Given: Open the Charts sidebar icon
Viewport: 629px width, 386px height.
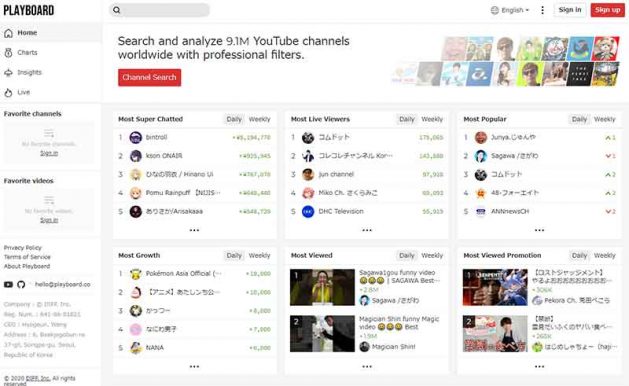Looking at the screenshot, I should pyautogui.click(x=8, y=53).
